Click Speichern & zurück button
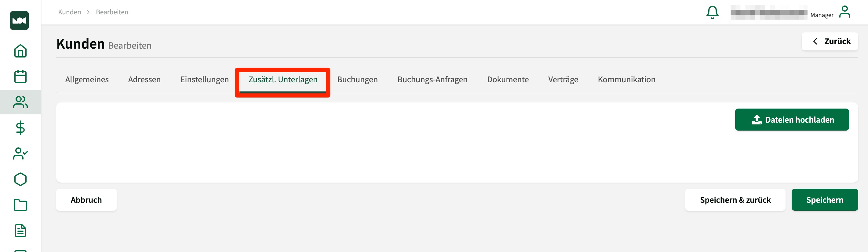 (735, 200)
